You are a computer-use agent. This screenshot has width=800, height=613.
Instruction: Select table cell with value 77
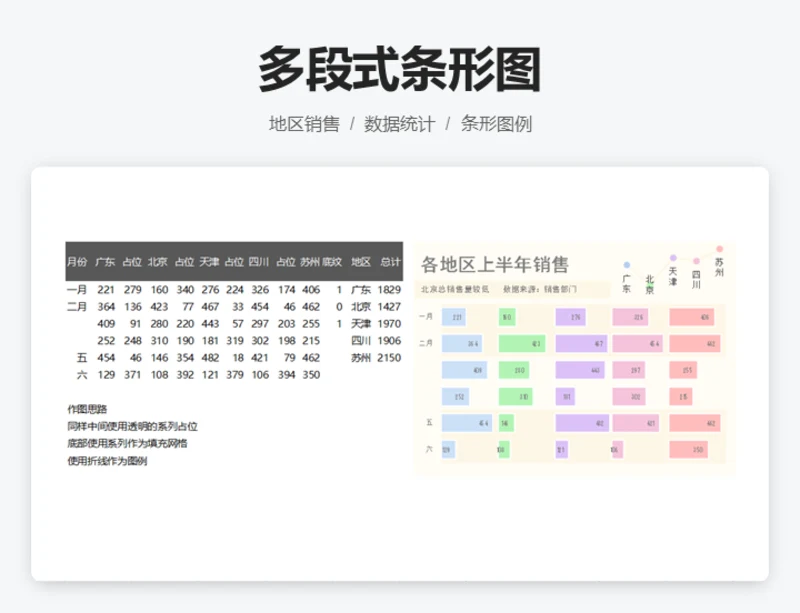[x=188, y=307]
